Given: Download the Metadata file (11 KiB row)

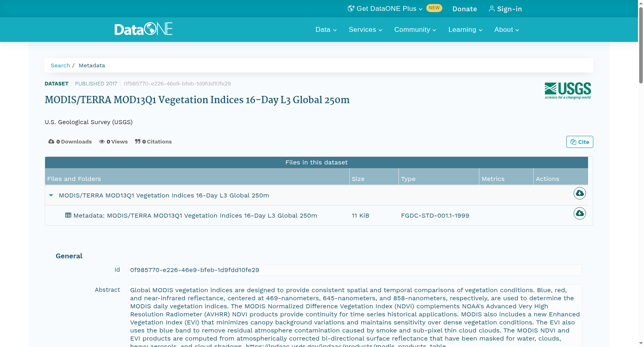Looking at the screenshot, I should [580, 214].
